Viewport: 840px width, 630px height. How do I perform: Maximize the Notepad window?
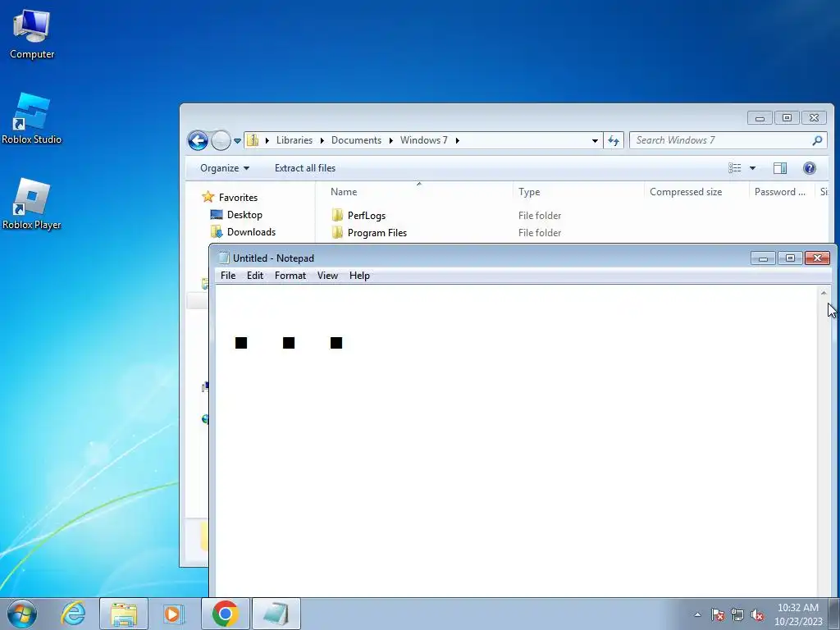pos(790,258)
